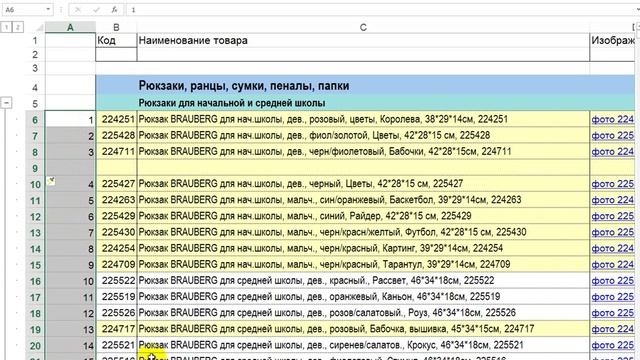Open the фото link for item 225519

coord(613,297)
